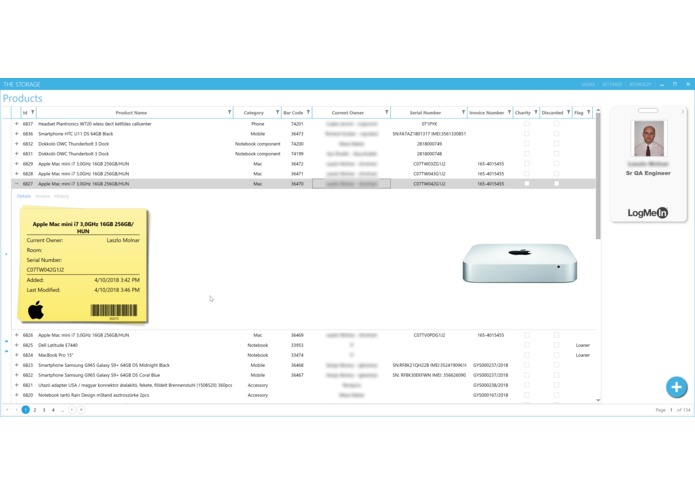Open filter for the Product Name column
Viewport: 695px width, 494px height.
(230, 113)
